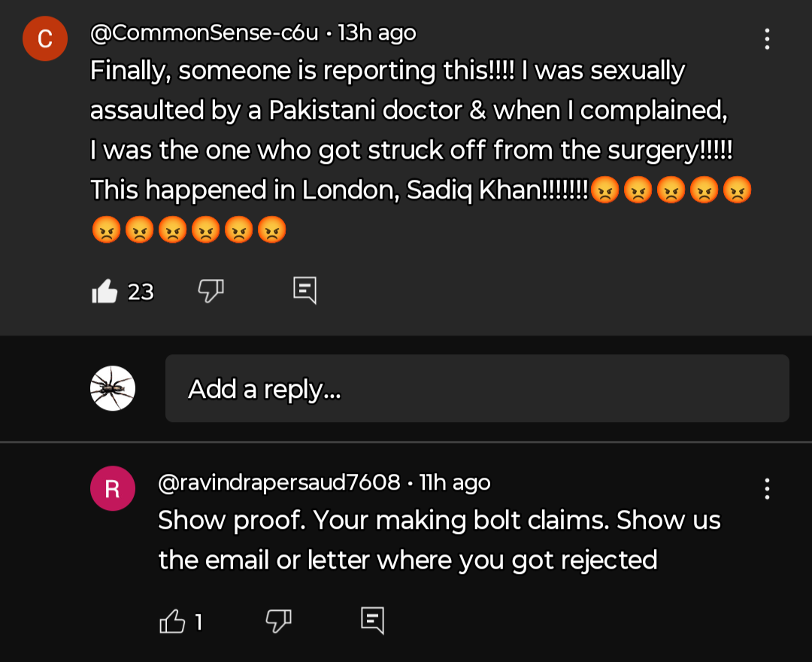
Task: Click the "Show proof" reply text
Action: coord(438,540)
